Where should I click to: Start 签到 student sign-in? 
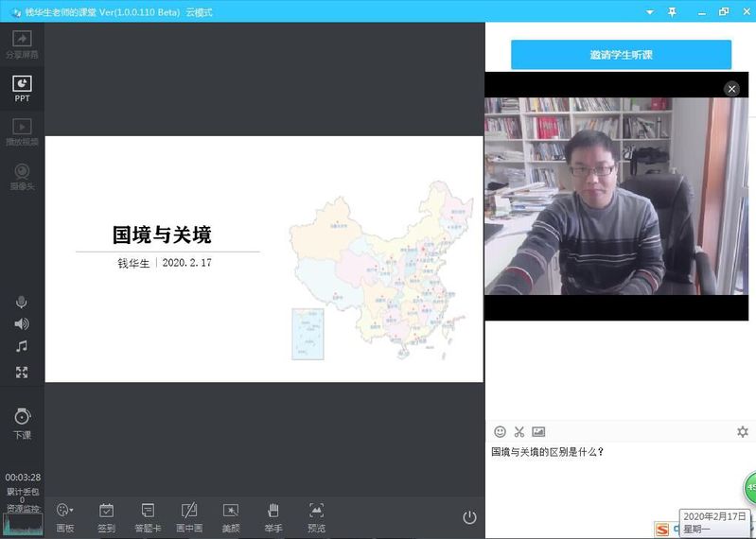tap(107, 518)
